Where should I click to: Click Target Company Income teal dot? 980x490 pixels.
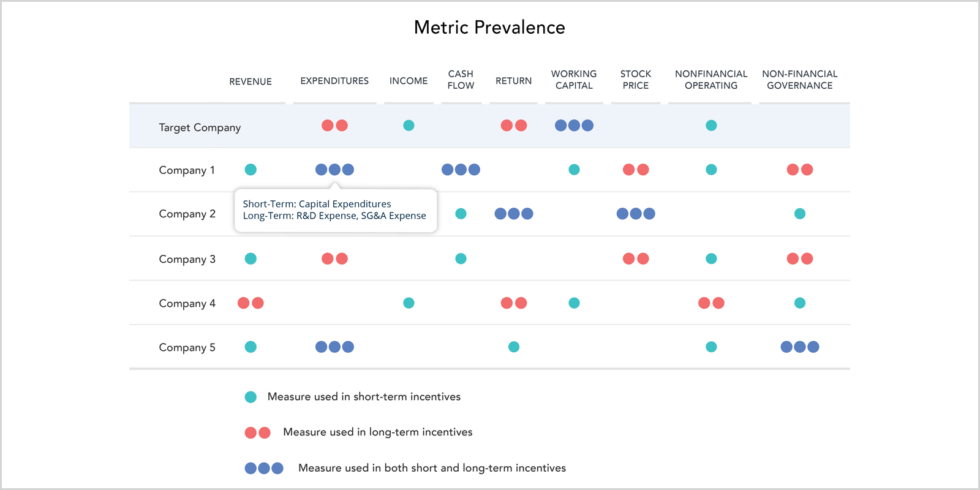(x=409, y=126)
